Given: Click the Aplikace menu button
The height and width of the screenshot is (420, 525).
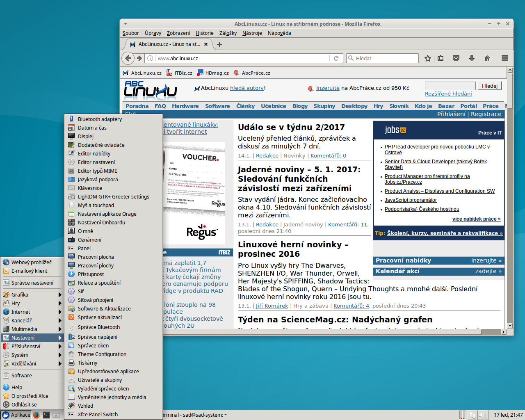Looking at the screenshot, I should click(16, 415).
